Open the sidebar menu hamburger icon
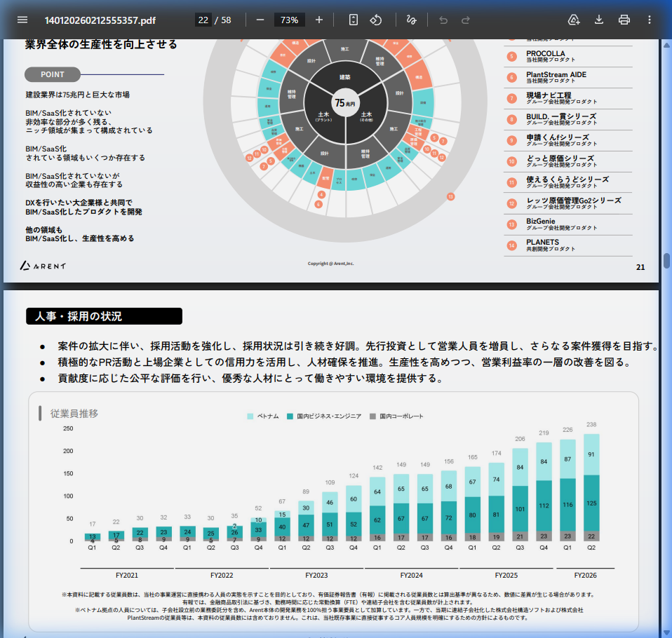 pos(22,20)
